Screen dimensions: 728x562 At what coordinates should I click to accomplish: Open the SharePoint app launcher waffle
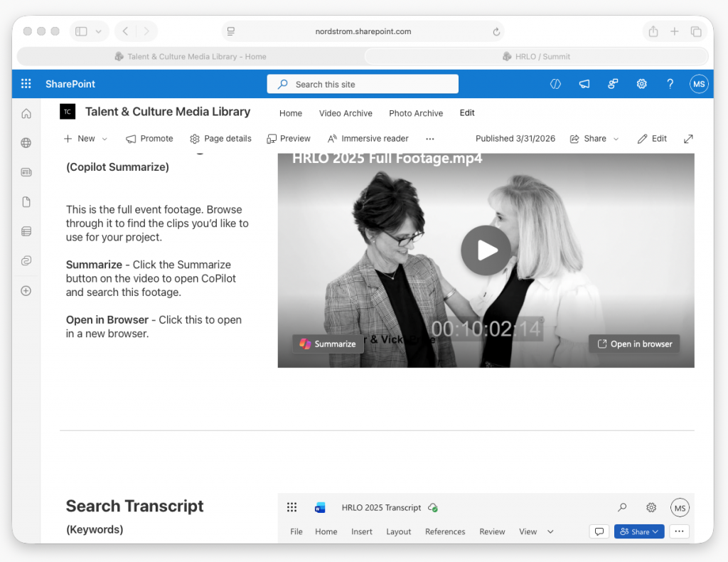pos(26,84)
